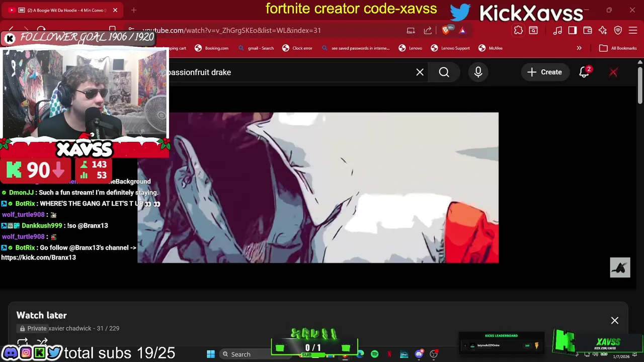644x362 pixels.
Task: Click the YouTube URL address bar
Action: (272, 30)
